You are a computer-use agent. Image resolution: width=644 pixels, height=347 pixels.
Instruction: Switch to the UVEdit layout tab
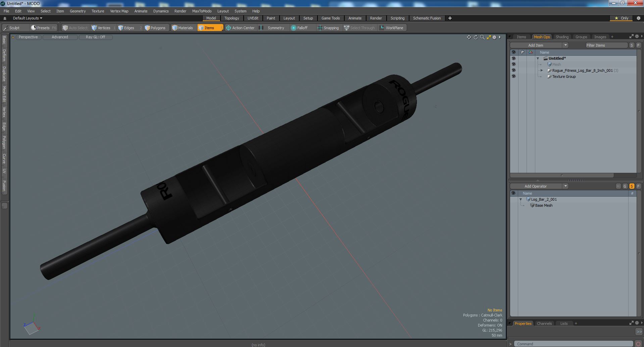click(x=253, y=18)
